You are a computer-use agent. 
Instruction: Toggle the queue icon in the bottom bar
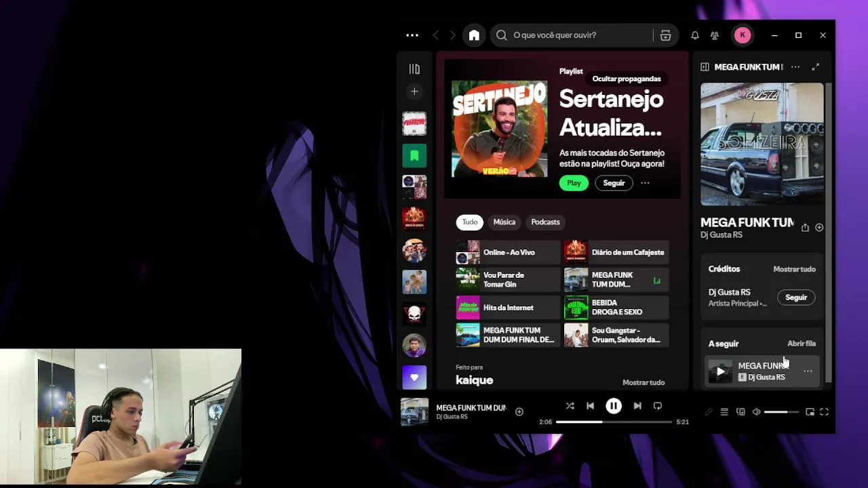coord(724,412)
